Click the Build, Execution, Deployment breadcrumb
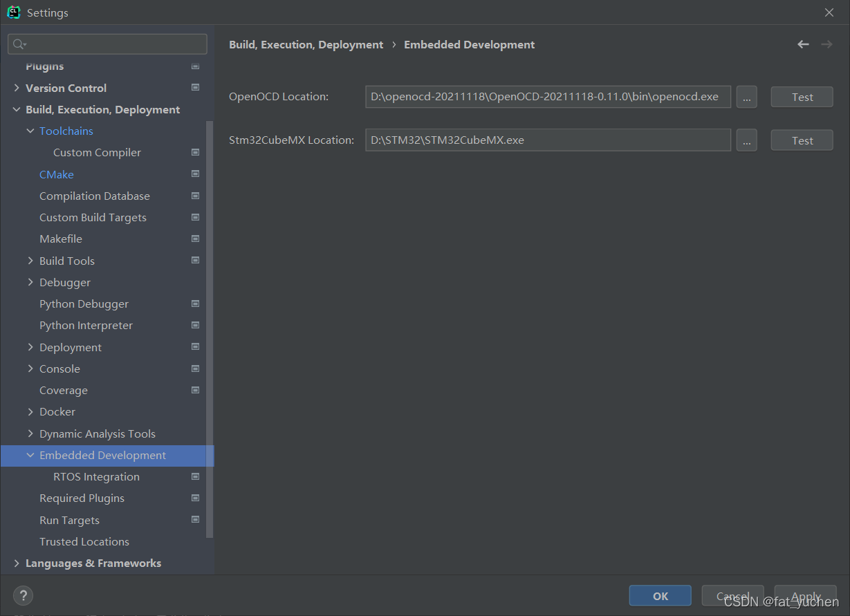The height and width of the screenshot is (616, 850). 306,44
